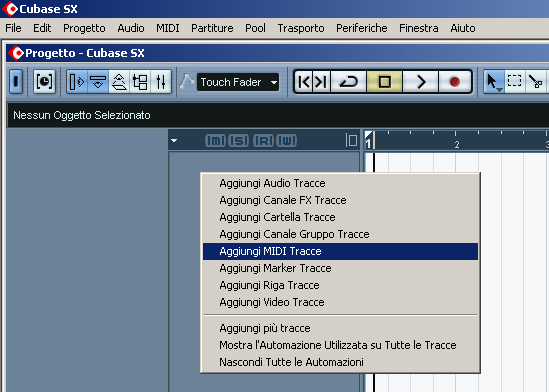Viewport: 549px width, 392px height.
Task: Toggle the global Solo (S) button
Action: [x=239, y=141]
